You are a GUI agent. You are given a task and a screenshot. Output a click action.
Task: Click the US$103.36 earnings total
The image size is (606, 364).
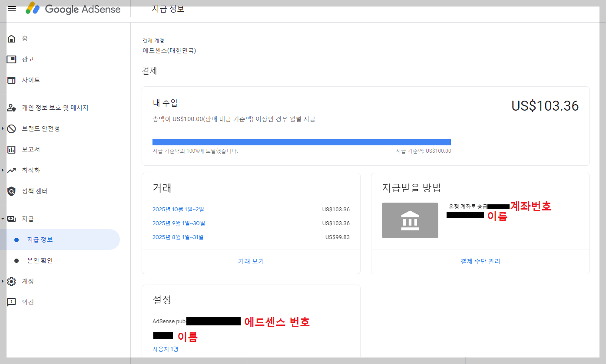(x=545, y=106)
